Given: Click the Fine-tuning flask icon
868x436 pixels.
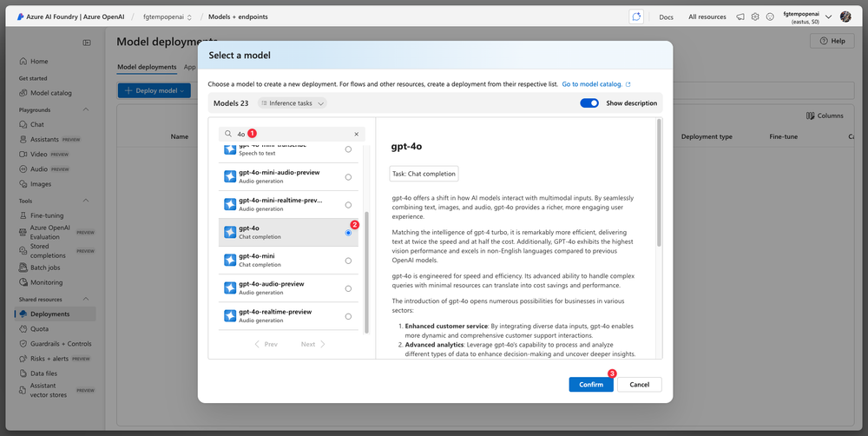Looking at the screenshot, I should tap(23, 215).
